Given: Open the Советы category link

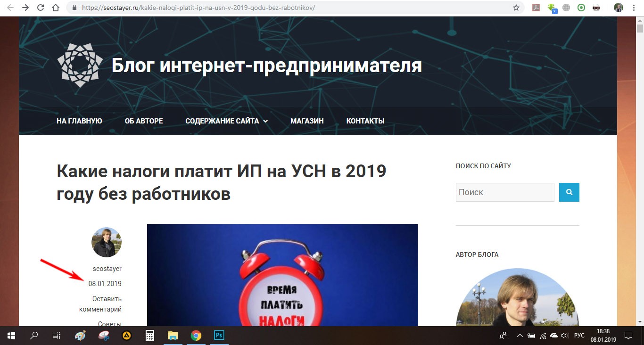Looking at the screenshot, I should [110, 323].
